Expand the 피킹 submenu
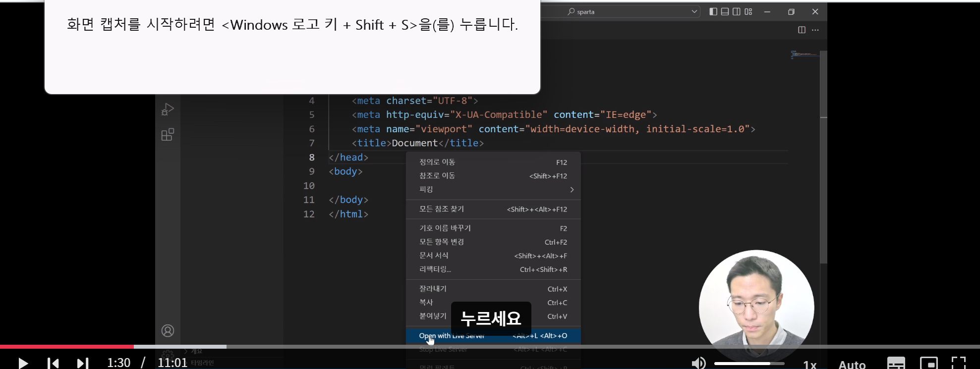Viewport: 980px width, 369px height. 493,190
